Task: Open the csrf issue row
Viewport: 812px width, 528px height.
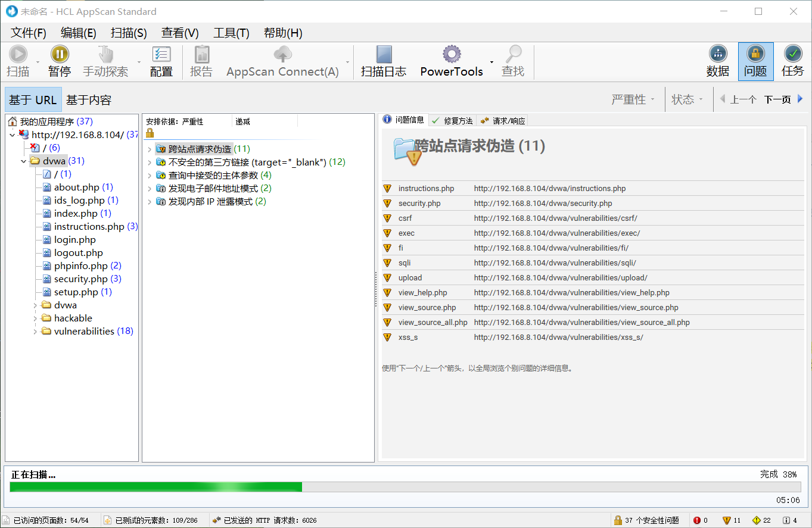Action: pyautogui.click(x=593, y=218)
